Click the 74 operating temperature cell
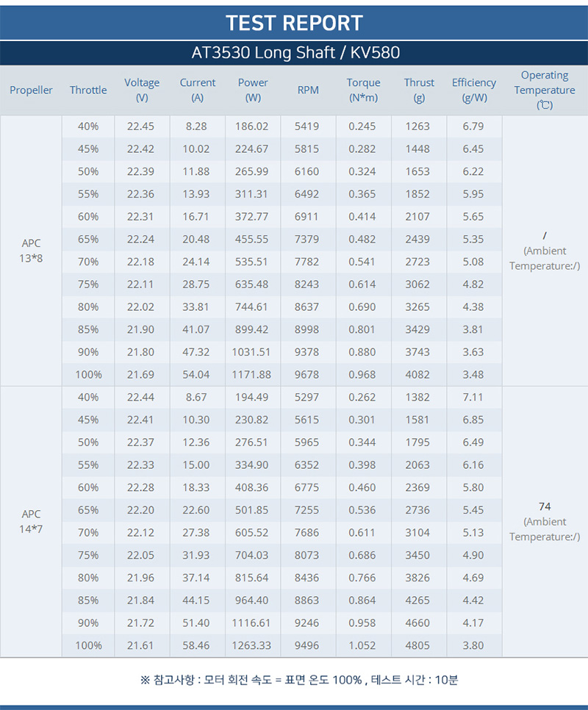Screen dimensions: 588x710 tap(545, 522)
